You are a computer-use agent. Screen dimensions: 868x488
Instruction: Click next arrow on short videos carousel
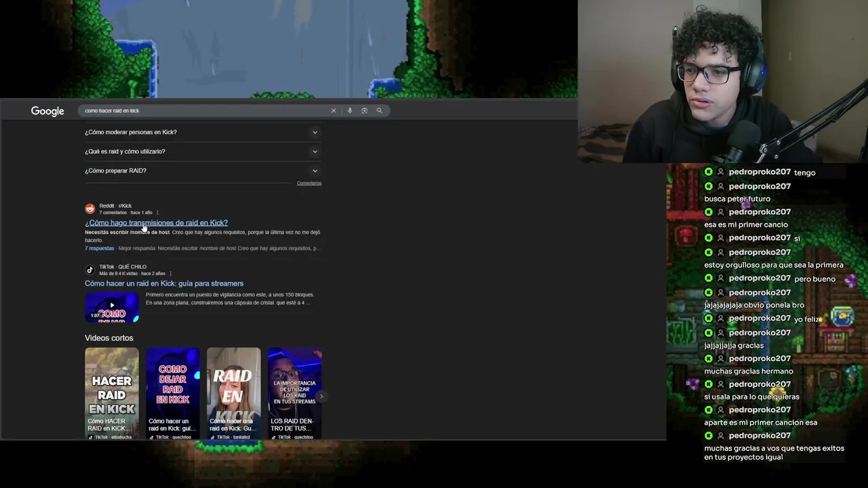tap(321, 396)
